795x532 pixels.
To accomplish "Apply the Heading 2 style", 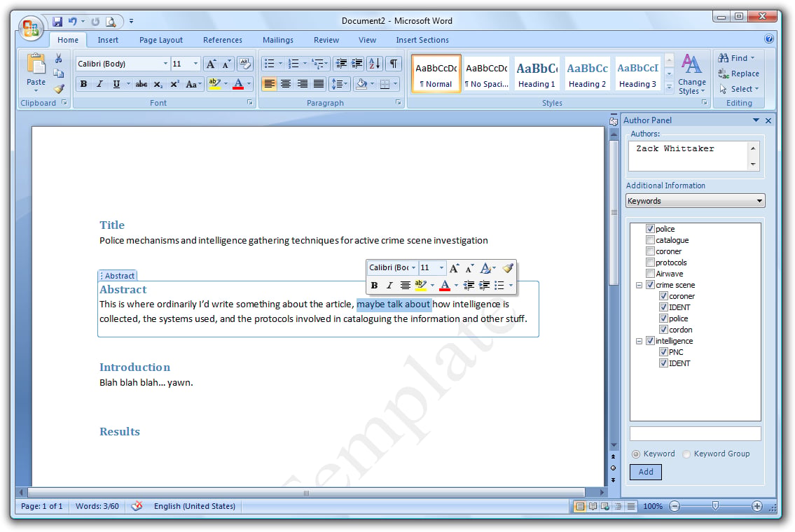I will point(587,74).
